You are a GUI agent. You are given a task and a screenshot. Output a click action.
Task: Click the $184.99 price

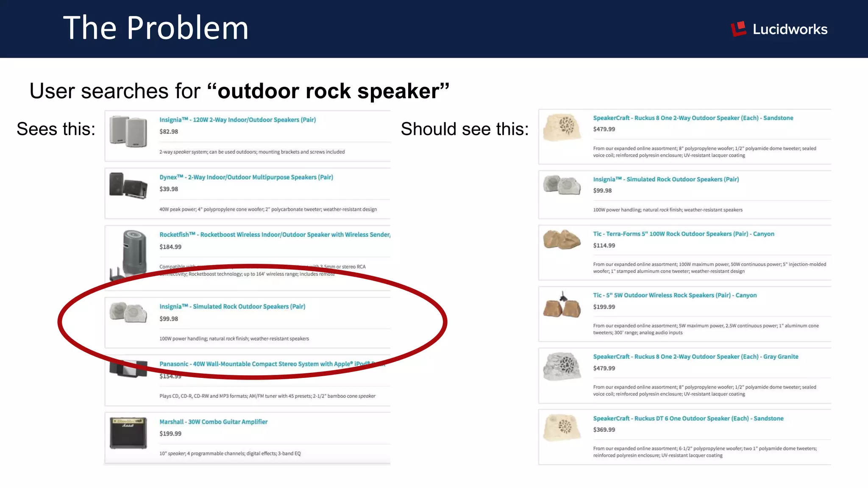point(170,247)
